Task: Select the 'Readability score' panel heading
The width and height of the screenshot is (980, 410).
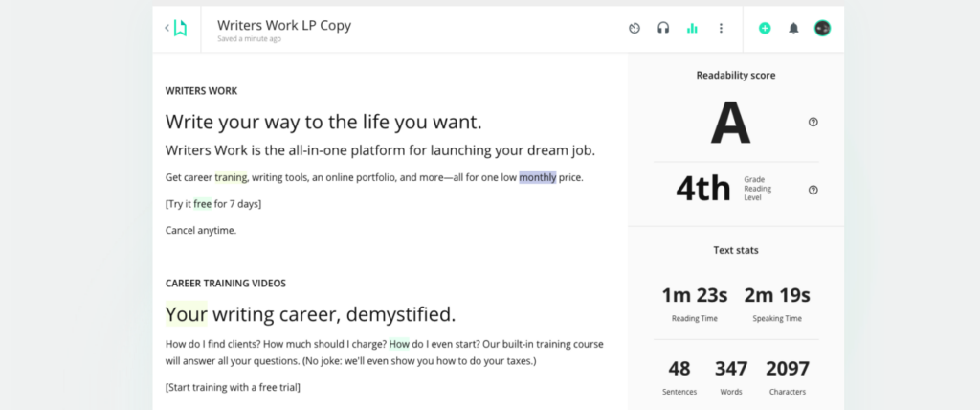Action: [x=736, y=75]
